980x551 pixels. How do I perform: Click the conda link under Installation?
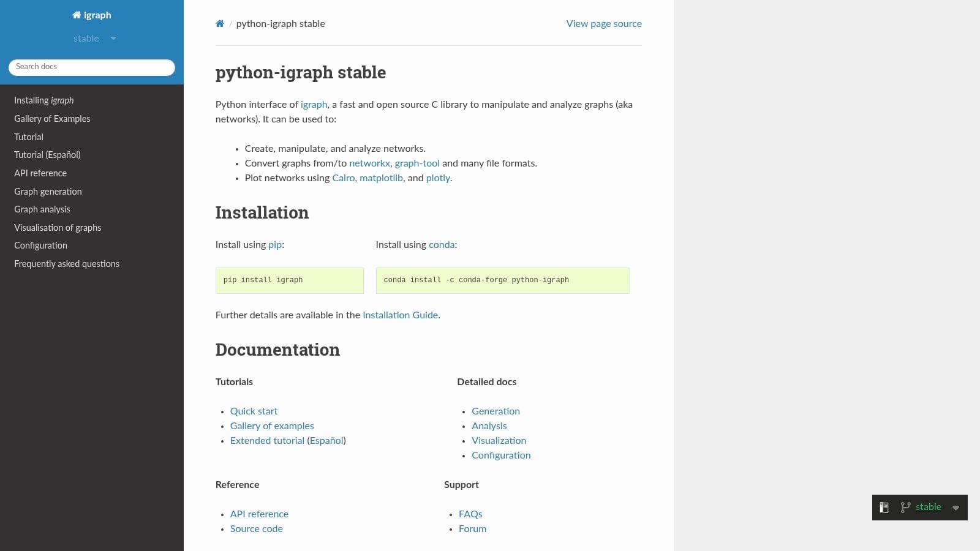[x=442, y=245]
